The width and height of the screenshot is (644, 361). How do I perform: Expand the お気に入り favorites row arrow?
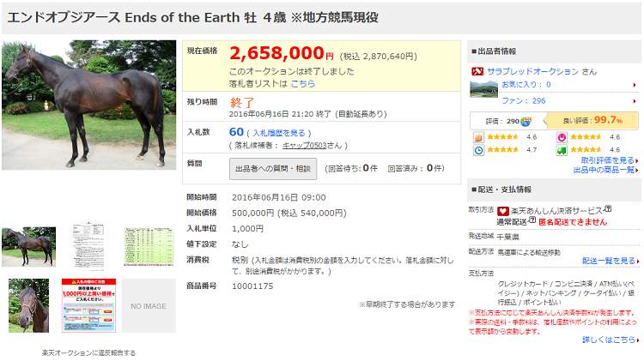[634, 85]
